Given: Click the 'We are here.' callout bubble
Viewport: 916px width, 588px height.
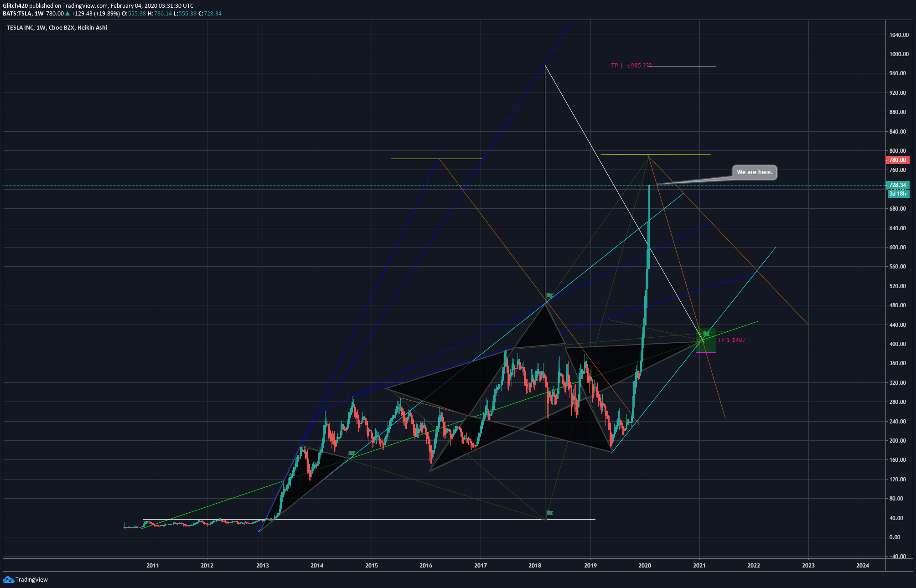Looking at the screenshot, I should (x=755, y=172).
